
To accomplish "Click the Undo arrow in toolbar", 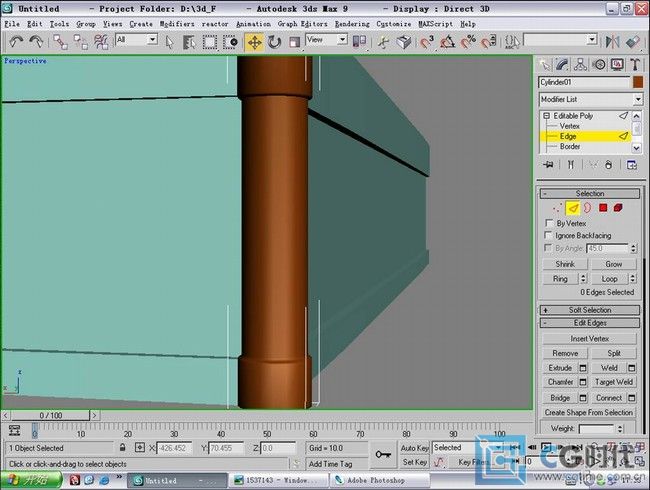I will [17, 42].
